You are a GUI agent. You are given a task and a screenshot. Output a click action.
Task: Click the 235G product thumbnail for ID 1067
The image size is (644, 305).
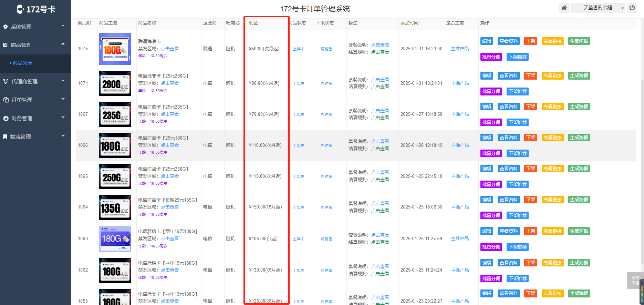pyautogui.click(x=115, y=114)
